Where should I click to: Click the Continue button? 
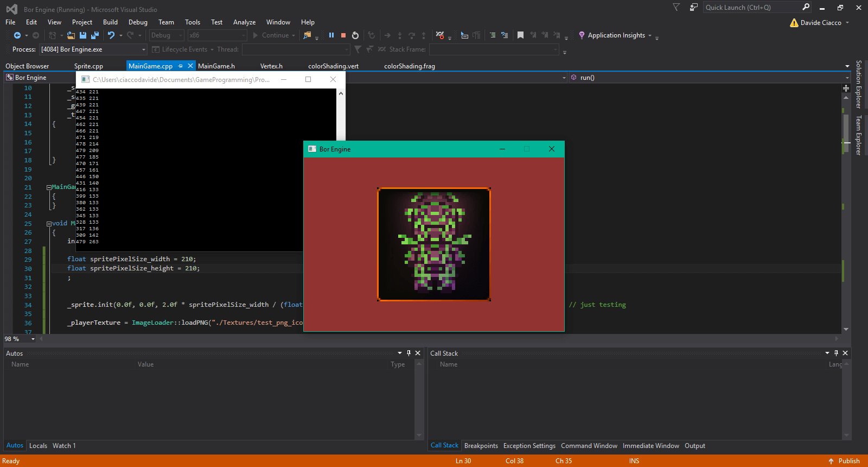tap(271, 35)
